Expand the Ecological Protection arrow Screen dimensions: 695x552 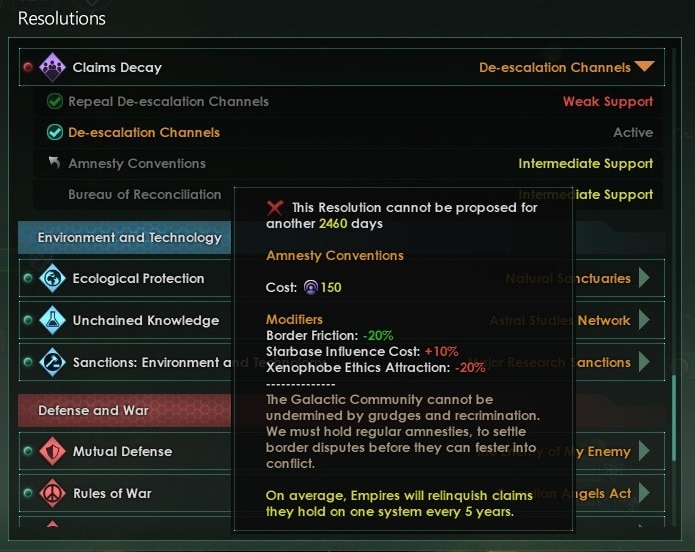pyautogui.click(x=645, y=279)
